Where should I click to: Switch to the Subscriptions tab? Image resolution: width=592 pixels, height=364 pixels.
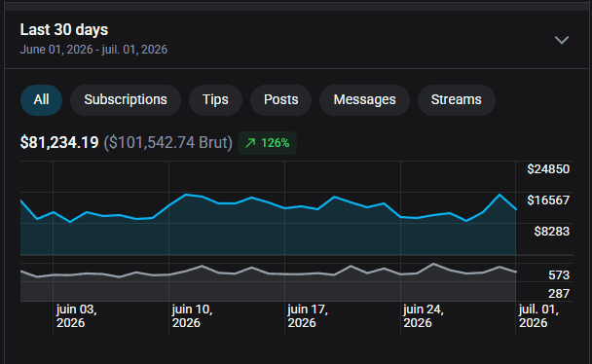click(x=126, y=100)
